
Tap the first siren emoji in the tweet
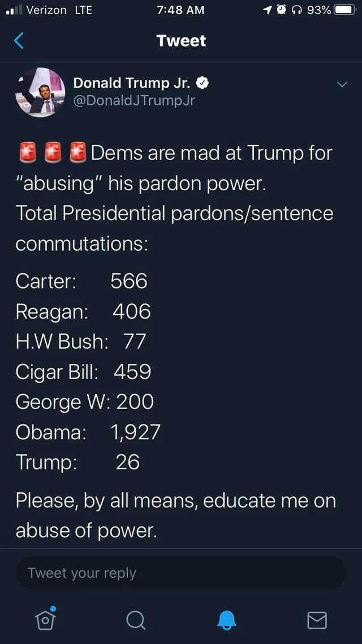pyautogui.click(x=27, y=153)
